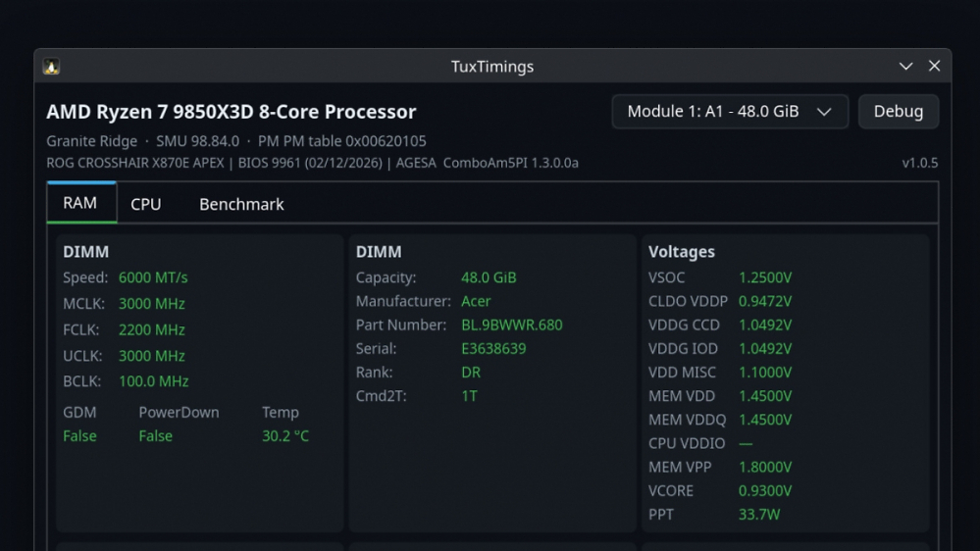The height and width of the screenshot is (551, 980).
Task: Open the Module 1: A1 - 48.0 GiB dropdown
Action: [x=730, y=112]
